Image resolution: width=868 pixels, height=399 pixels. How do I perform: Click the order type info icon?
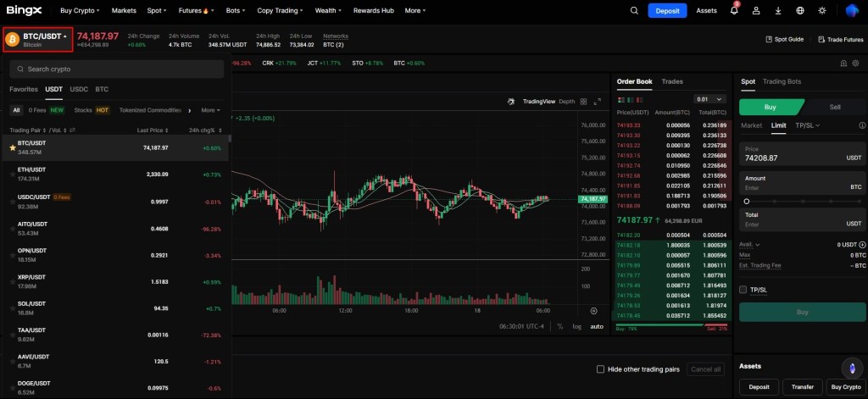[x=862, y=125]
